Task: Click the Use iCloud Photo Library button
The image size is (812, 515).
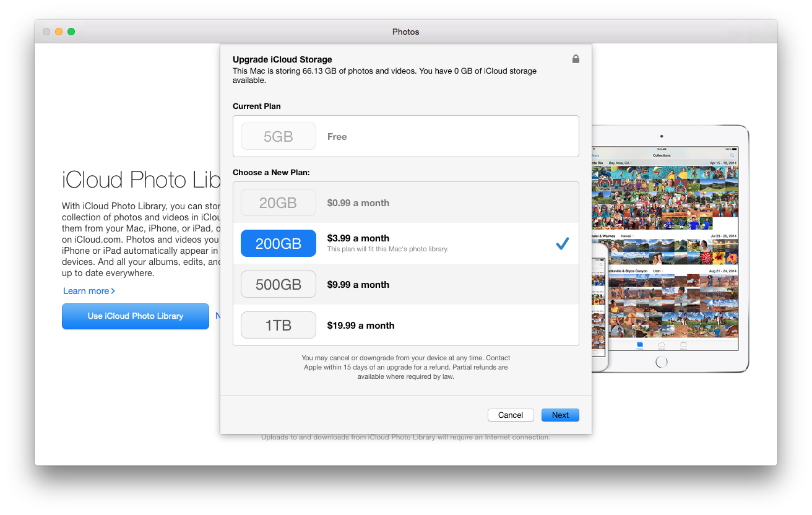Action: [x=136, y=316]
